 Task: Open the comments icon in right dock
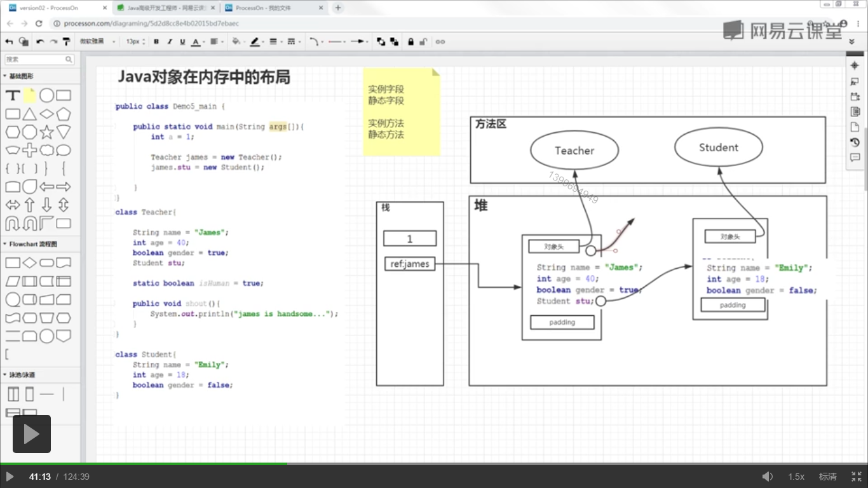(855, 158)
